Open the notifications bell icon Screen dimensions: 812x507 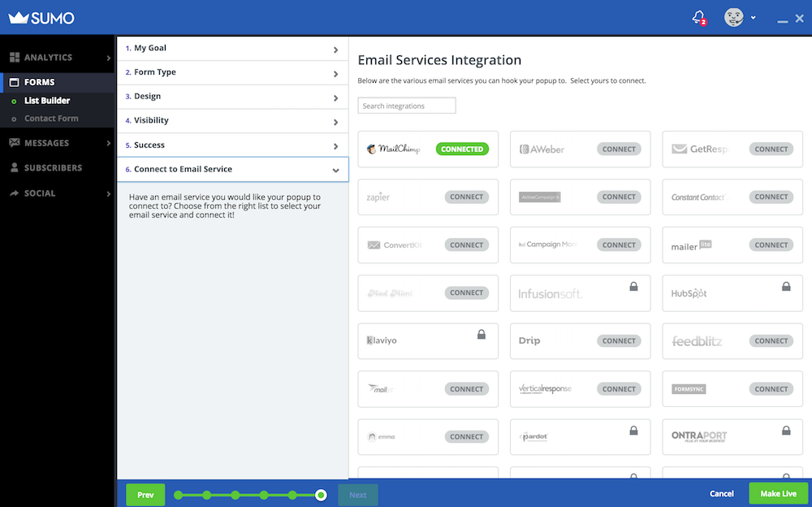pos(698,17)
